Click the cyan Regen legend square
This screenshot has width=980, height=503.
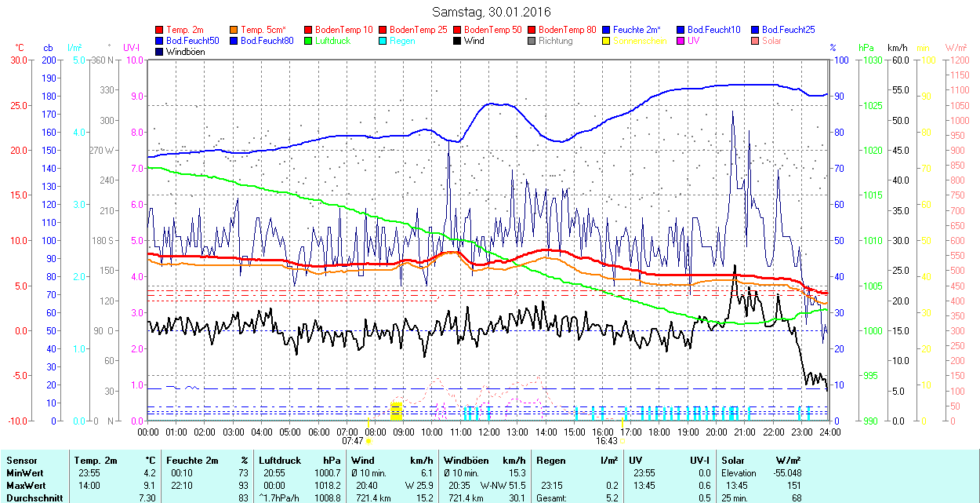coord(383,41)
